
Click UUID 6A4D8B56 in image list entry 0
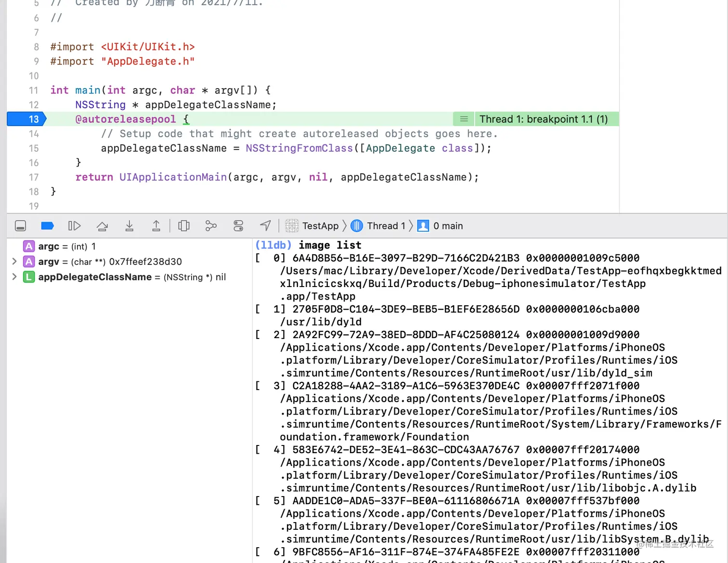[406, 258]
